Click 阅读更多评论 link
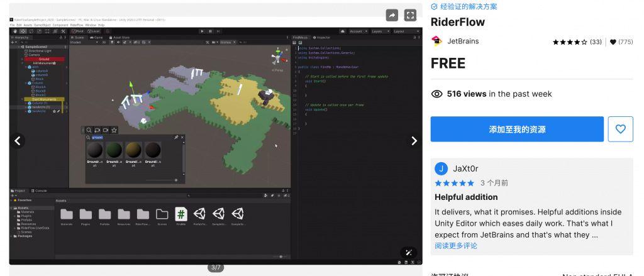 456,246
